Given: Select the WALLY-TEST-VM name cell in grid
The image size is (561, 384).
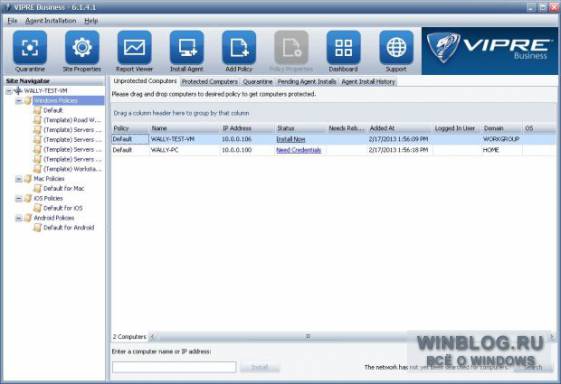Looking at the screenshot, I should (x=184, y=139).
